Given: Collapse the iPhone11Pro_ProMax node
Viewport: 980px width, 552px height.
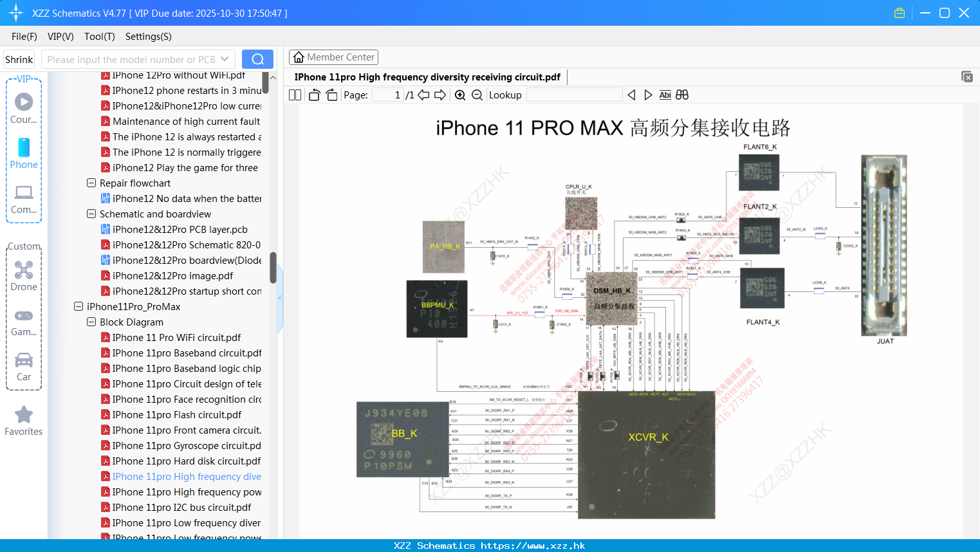Looking at the screenshot, I should coord(79,307).
